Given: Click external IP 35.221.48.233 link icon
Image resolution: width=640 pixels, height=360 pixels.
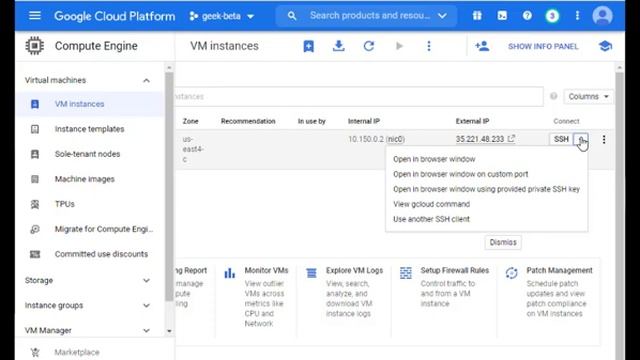Looking at the screenshot, I should click(x=511, y=139).
